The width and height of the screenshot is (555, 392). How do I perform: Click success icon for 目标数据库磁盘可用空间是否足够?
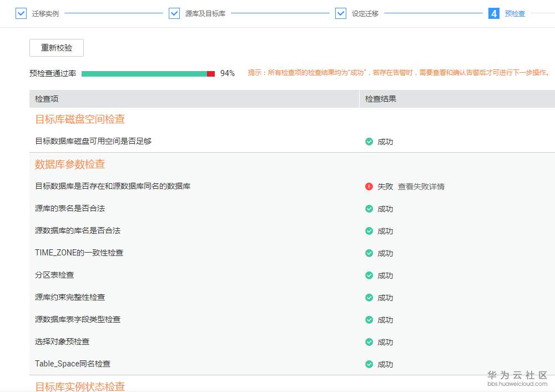click(369, 142)
